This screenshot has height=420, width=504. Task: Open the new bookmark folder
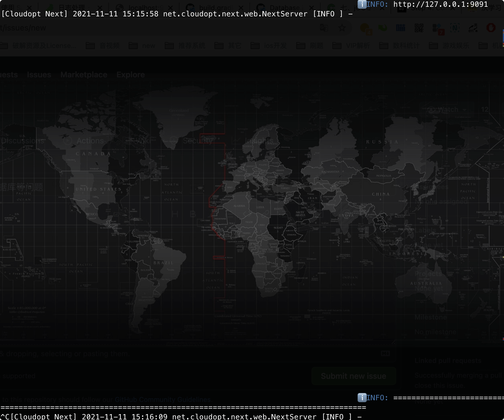pos(142,45)
